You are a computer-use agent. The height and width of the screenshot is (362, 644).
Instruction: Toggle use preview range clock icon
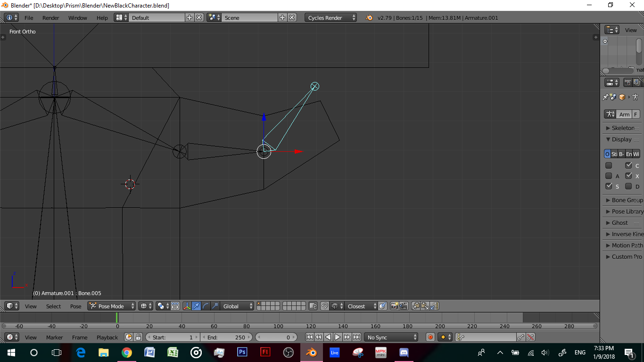tap(129, 337)
